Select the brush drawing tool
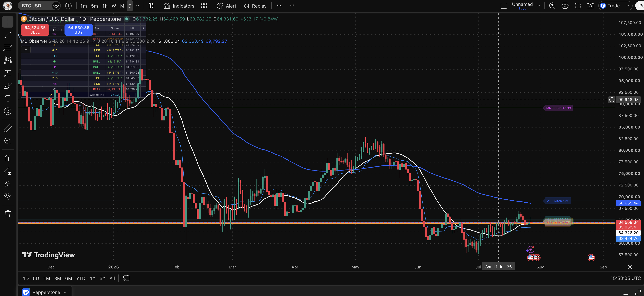This screenshot has width=644, height=296. coord(8,86)
